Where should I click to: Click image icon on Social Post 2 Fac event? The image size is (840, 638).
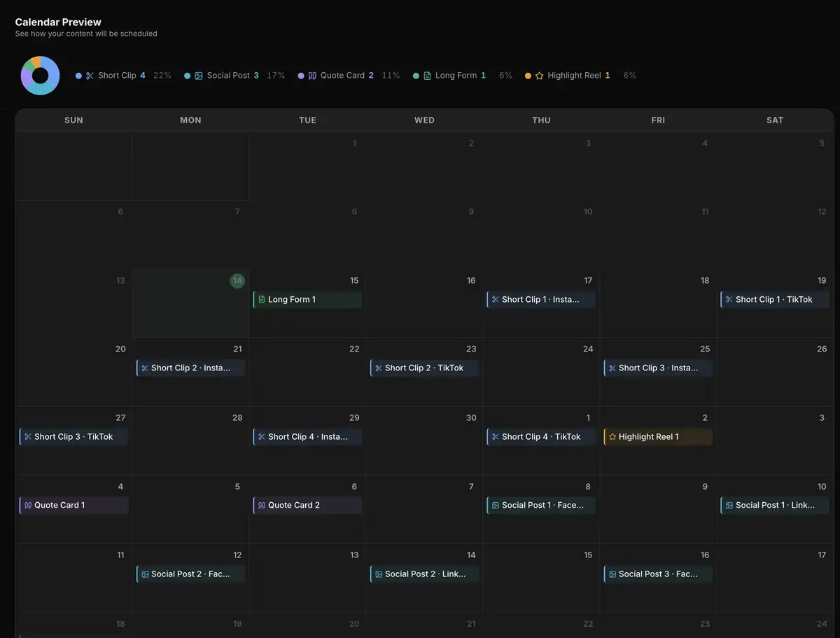click(x=145, y=574)
